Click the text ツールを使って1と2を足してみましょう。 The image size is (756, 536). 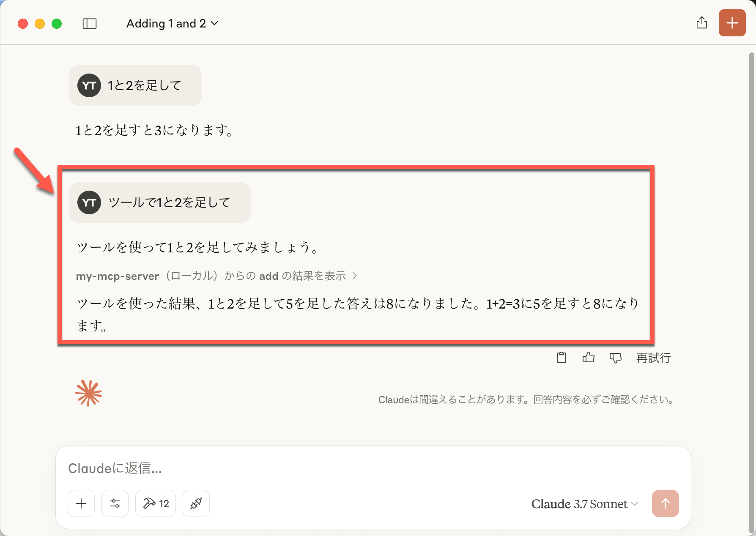click(197, 247)
